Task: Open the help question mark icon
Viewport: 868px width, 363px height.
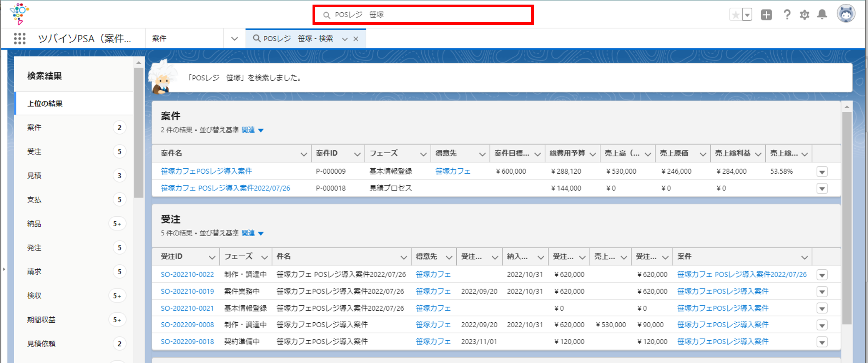Action: (x=787, y=15)
